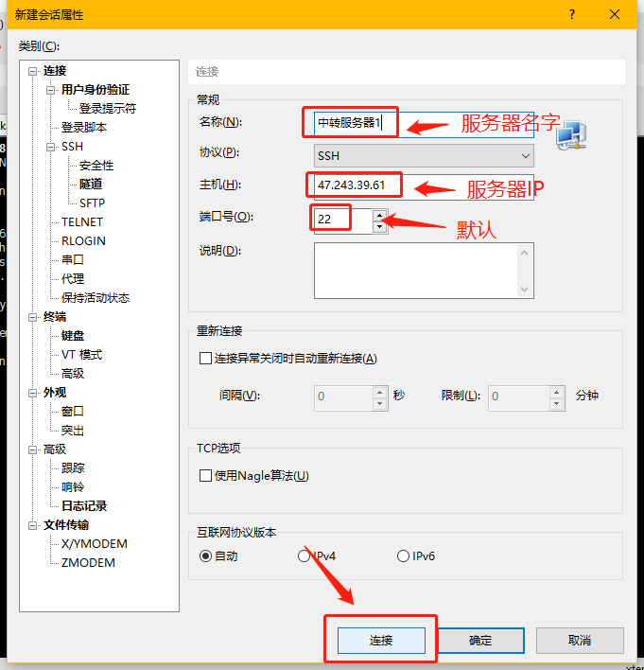Image resolution: width=644 pixels, height=670 pixels.
Task: Open the help question mark in title bar
Action: point(572,14)
